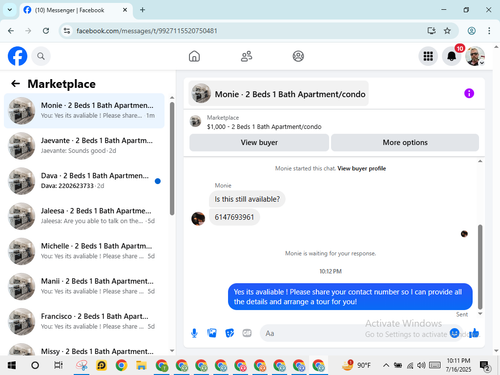Viewport: 500px width, 375px height.
Task: Select the Francisco conversation
Action: [84, 321]
